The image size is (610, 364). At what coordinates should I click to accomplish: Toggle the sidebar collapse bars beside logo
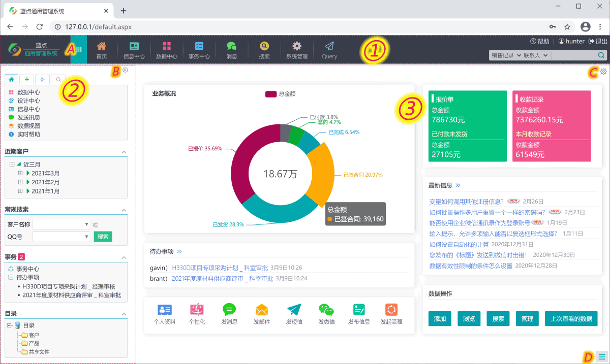tap(79, 49)
